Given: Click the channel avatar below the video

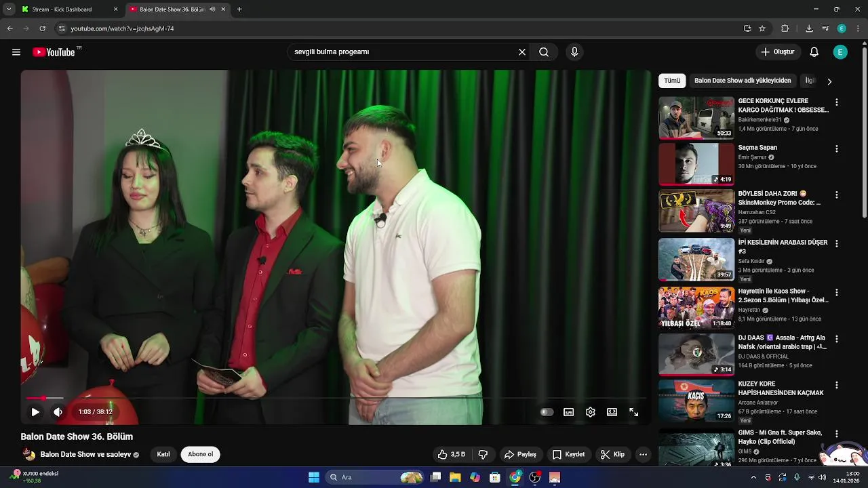Looking at the screenshot, I should (x=28, y=455).
